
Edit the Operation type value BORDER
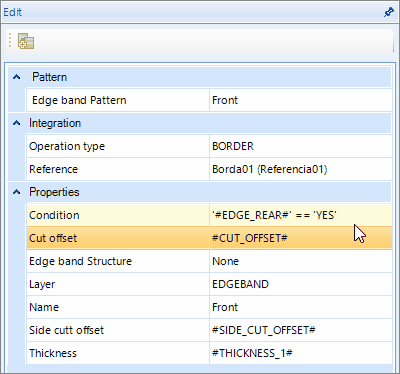pyautogui.click(x=301, y=146)
